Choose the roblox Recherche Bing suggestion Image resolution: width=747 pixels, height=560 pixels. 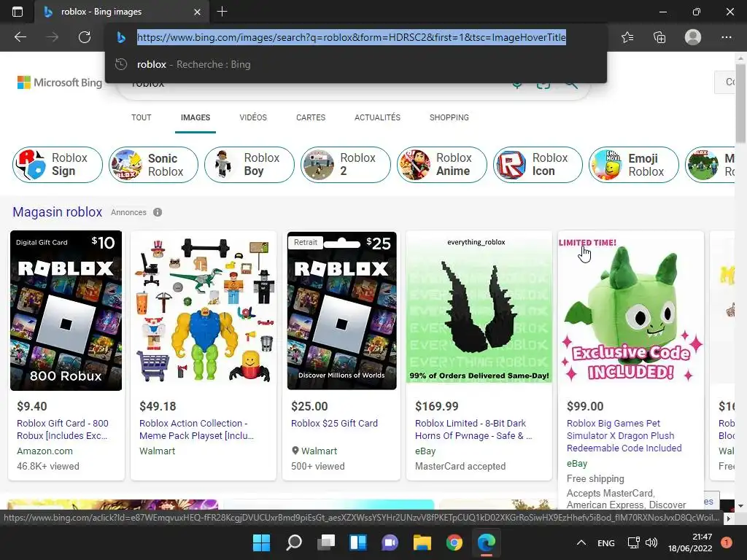coord(356,64)
